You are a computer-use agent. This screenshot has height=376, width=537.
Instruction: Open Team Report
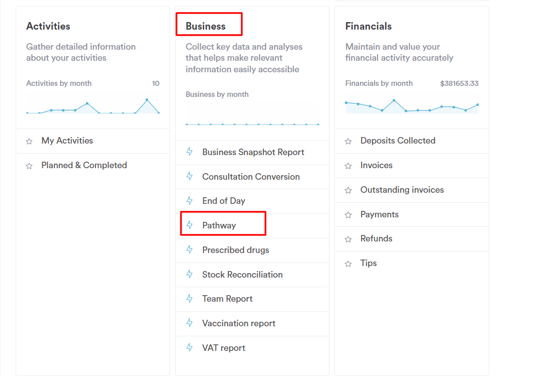(x=227, y=299)
